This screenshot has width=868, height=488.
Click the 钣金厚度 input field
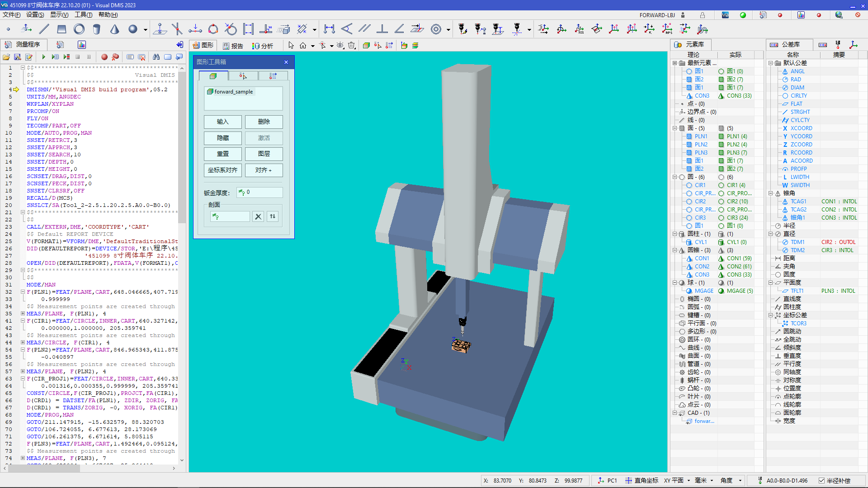(259, 192)
